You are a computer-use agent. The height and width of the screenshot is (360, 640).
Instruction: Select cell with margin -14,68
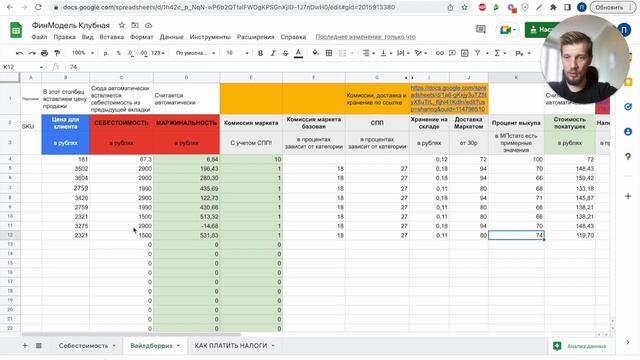coord(187,226)
